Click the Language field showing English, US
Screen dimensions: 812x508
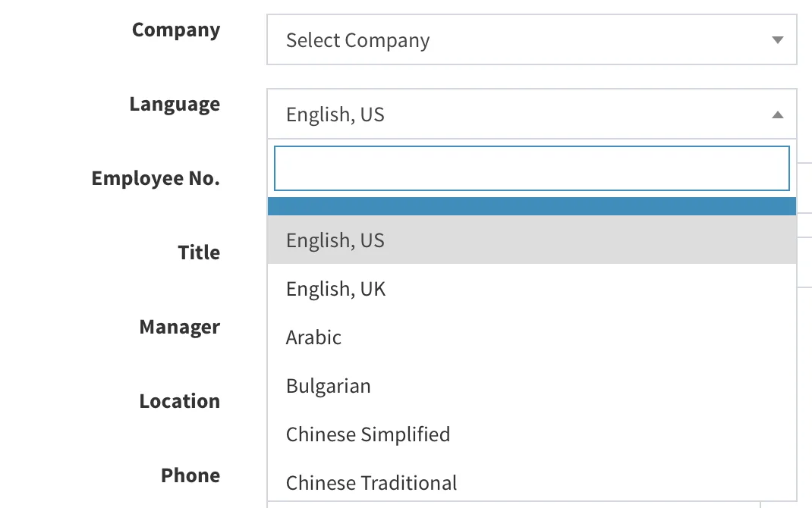pos(532,114)
